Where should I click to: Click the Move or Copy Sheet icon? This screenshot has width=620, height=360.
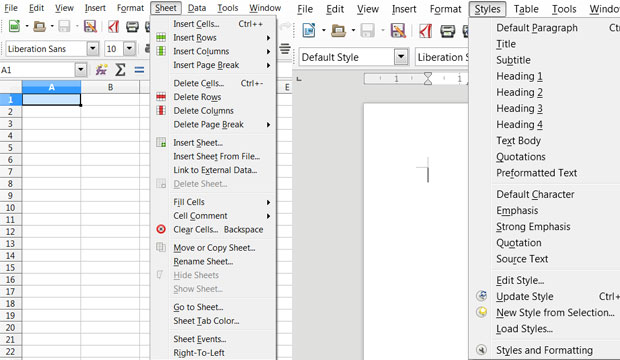(161, 247)
